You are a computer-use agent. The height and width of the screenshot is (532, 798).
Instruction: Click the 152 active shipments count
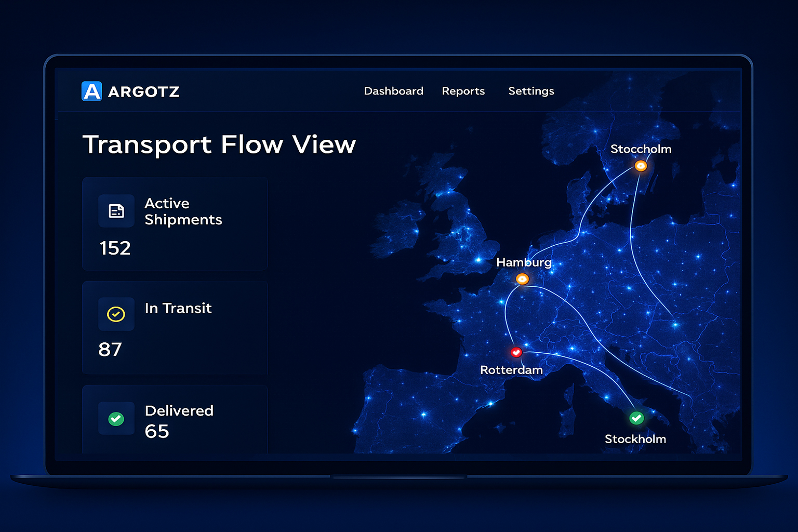point(115,248)
